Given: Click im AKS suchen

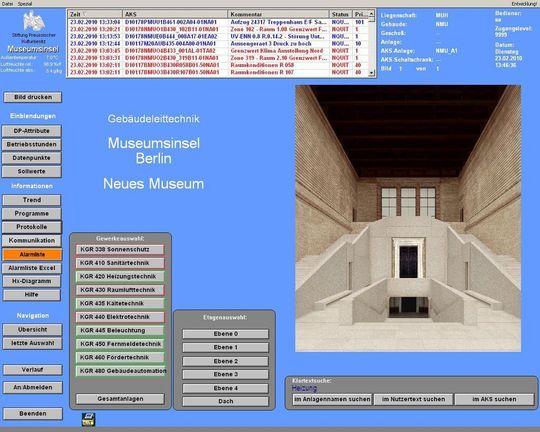Looking at the screenshot, I should click(494, 399).
